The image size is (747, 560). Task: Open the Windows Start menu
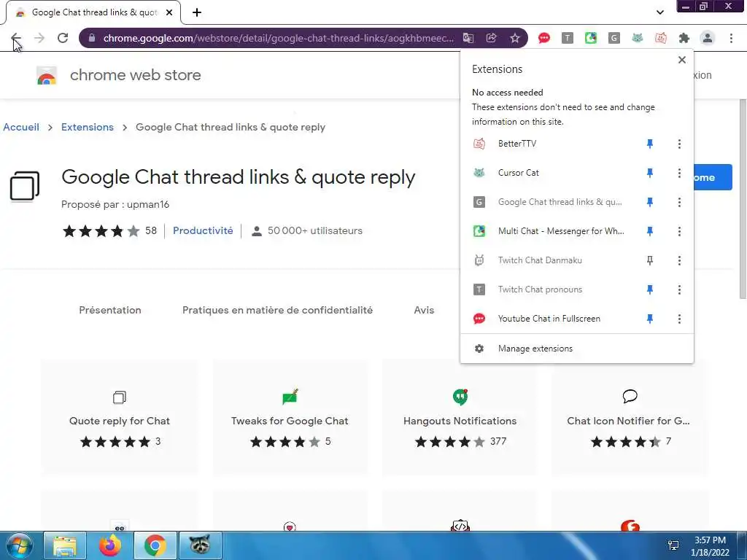point(19,545)
